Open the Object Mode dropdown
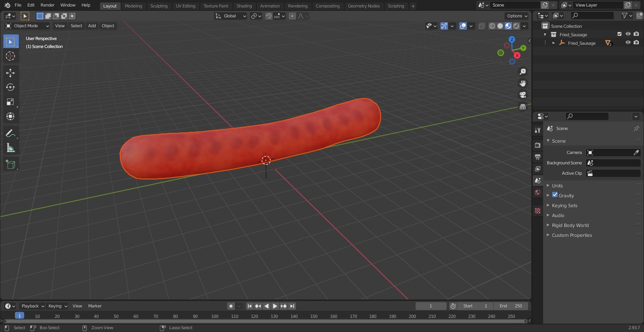644x332 pixels. coord(27,26)
